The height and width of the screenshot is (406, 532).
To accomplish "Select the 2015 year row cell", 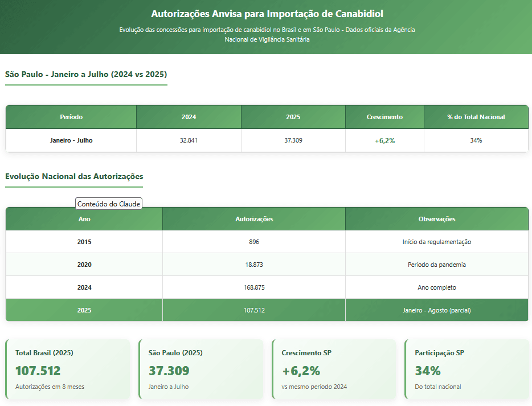I will [84, 242].
